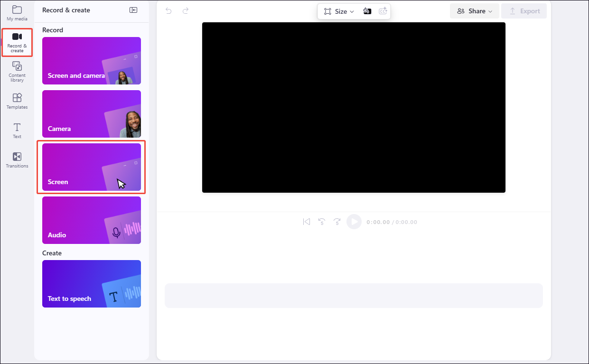The image size is (589, 364).
Task: Undo the last action
Action: click(168, 10)
